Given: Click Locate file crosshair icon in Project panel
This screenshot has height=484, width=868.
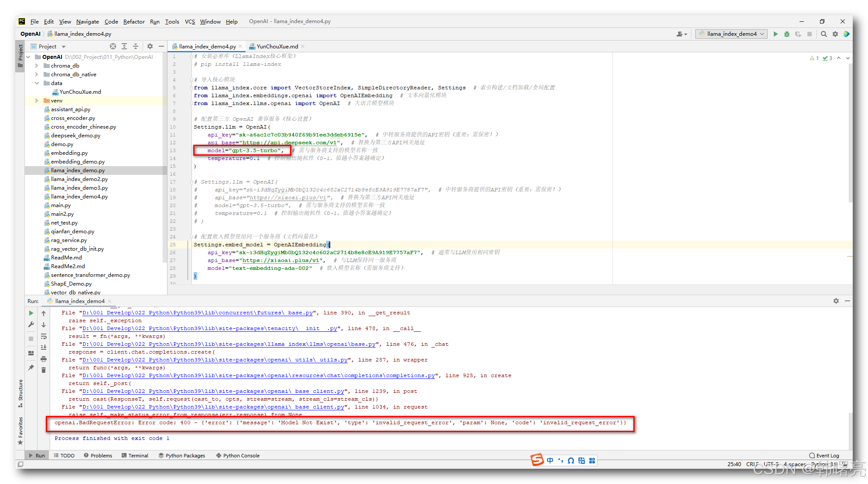Looking at the screenshot, I should pyautogui.click(x=113, y=46).
